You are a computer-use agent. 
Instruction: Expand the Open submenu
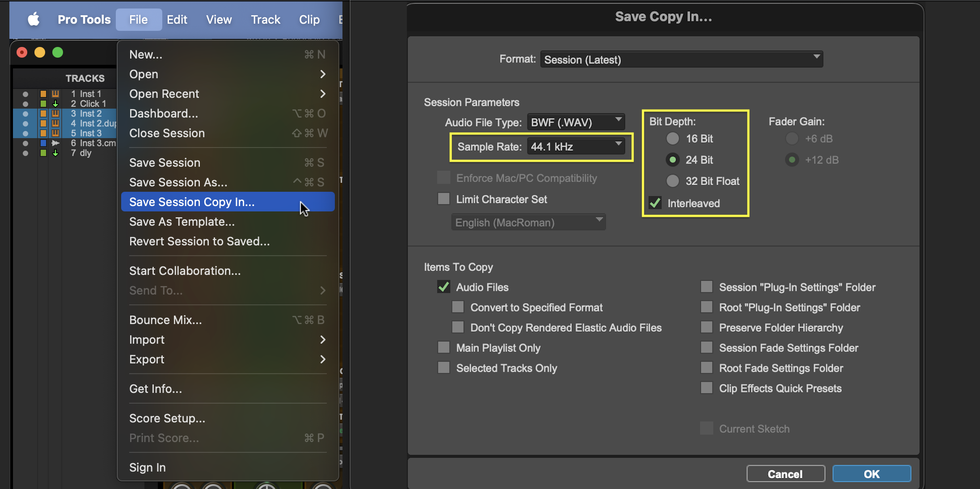228,74
